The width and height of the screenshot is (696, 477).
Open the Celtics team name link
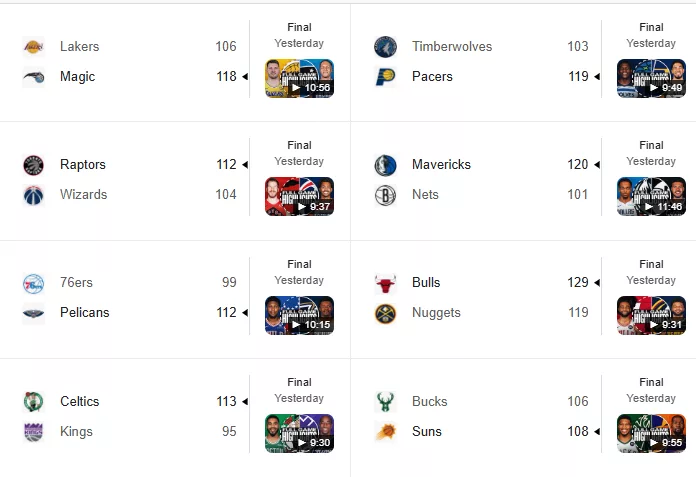click(x=79, y=402)
